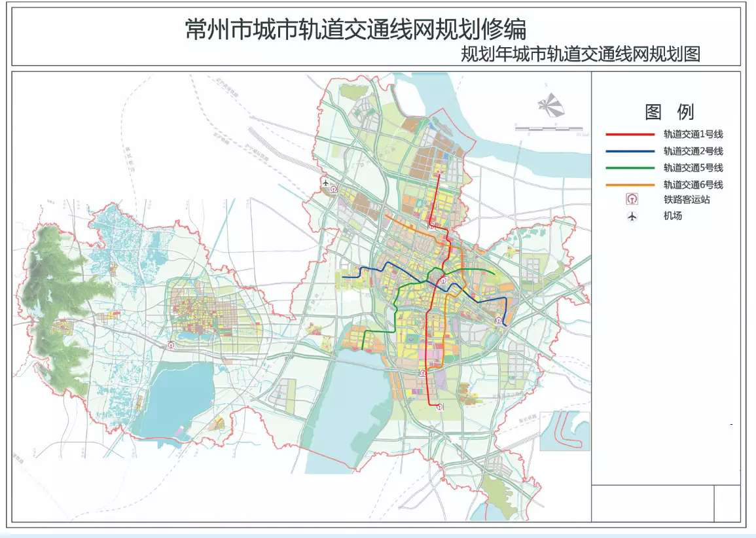Screen dimensions: 756x538
Task: Click the green Line 5 swatch in the legend
Action: coord(630,168)
